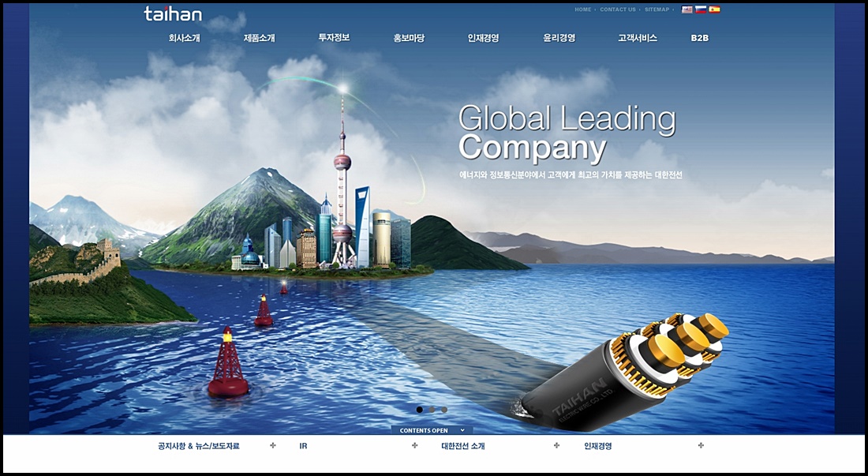868x476 pixels.
Task: Switch language via the Spanish flag
Action: click(715, 9)
